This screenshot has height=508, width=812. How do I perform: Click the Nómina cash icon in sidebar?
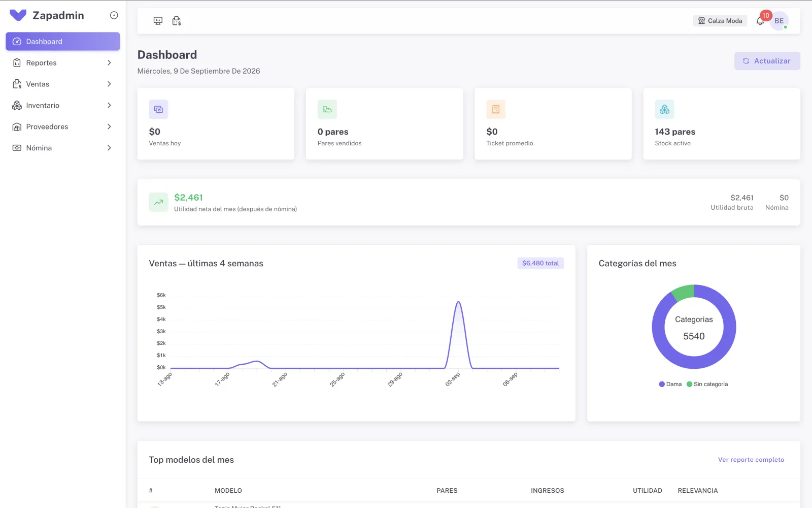17,148
